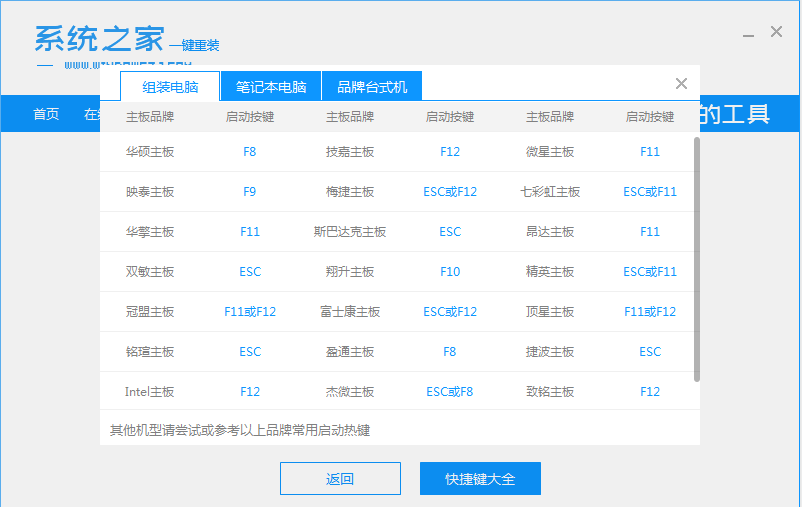Click F8 hotkey for 华硕主板

(x=250, y=152)
